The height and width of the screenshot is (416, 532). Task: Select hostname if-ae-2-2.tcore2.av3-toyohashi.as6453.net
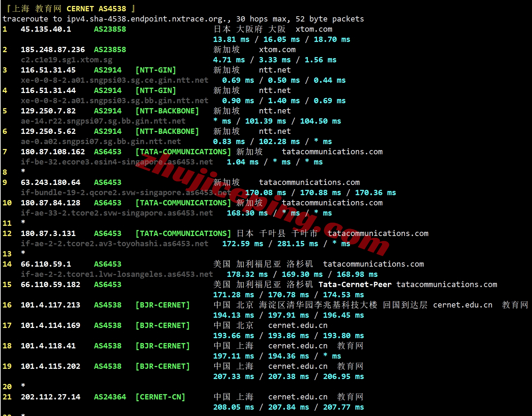point(115,243)
